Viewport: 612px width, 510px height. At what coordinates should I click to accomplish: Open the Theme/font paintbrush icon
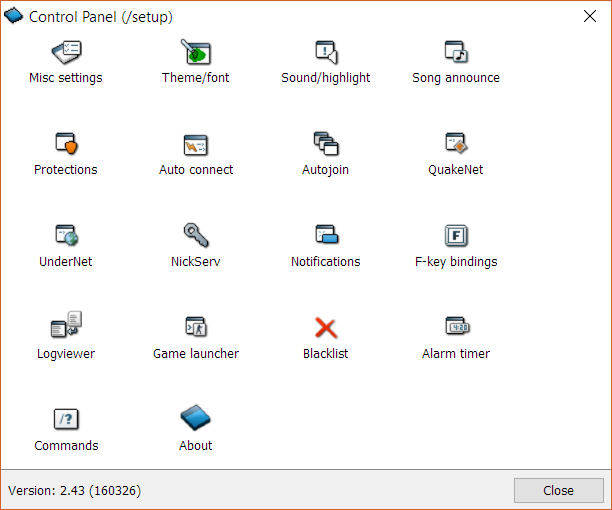click(196, 52)
